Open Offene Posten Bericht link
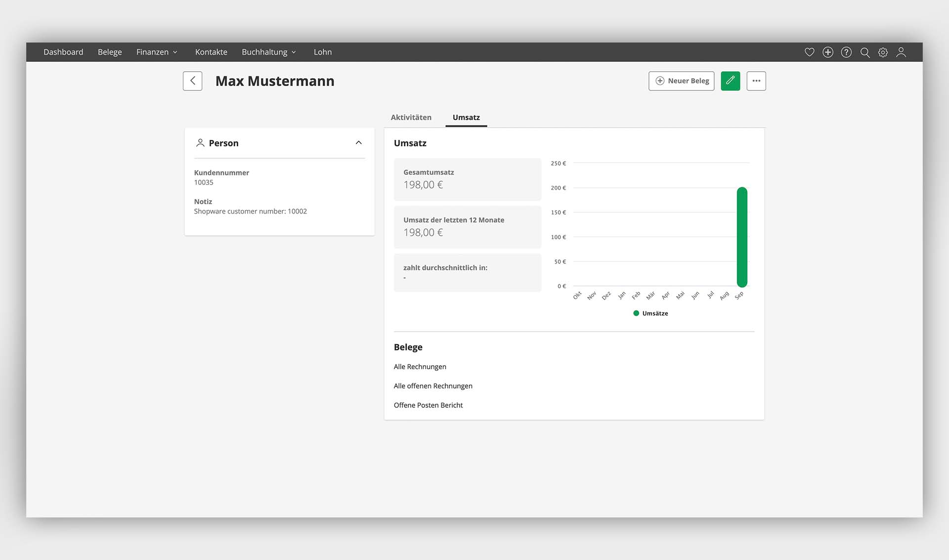The image size is (949, 560). (x=428, y=405)
